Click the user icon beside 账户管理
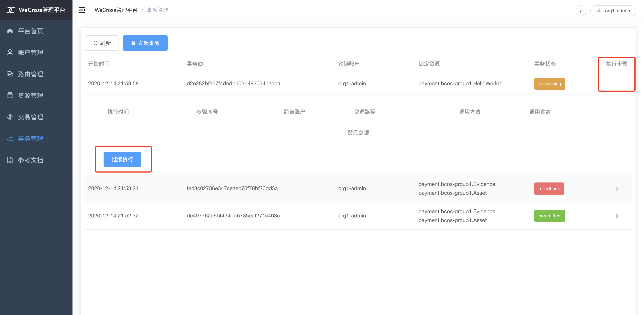Viewport: 644px width, 315px height. tap(10, 52)
